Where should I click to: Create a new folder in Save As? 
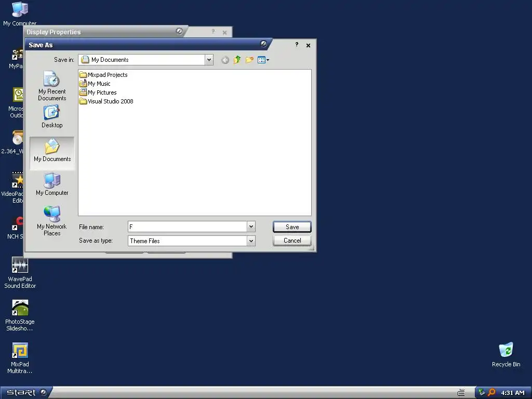249,60
